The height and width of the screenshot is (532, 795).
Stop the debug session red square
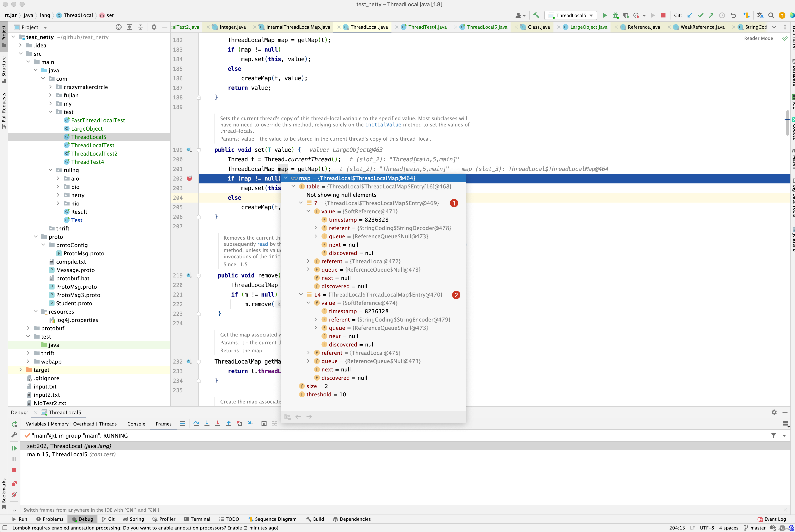point(14,470)
